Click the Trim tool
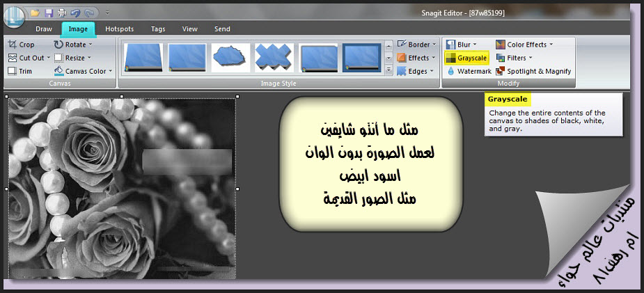The height and width of the screenshot is (293, 644). click(x=21, y=71)
